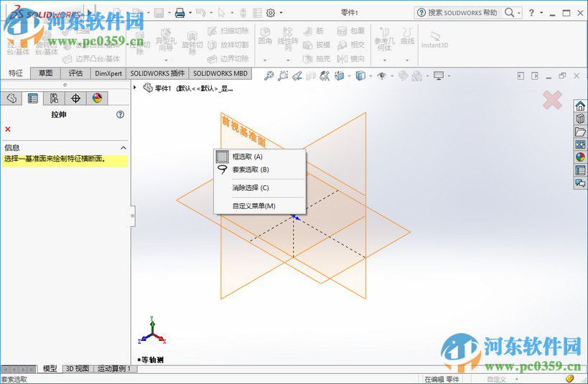588x384 pixels.
Task: Open the FeatureManager design tree tab
Action: pos(11,98)
